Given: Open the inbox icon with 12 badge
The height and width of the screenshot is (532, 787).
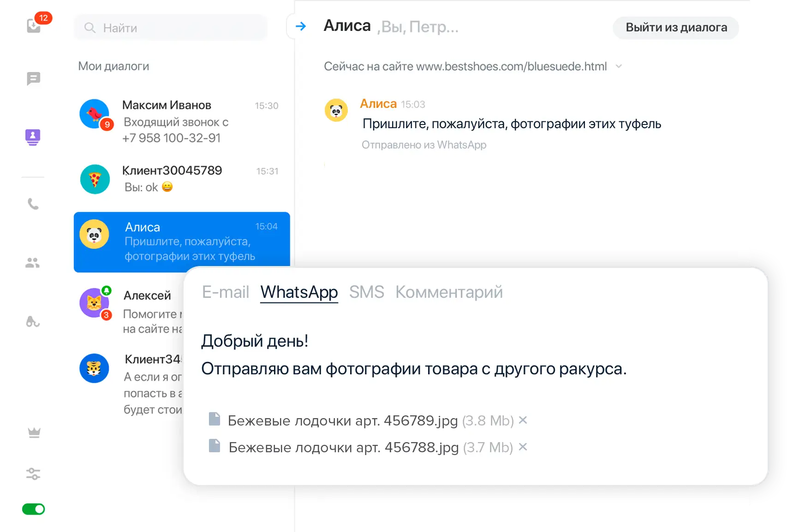Looking at the screenshot, I should click(34, 26).
